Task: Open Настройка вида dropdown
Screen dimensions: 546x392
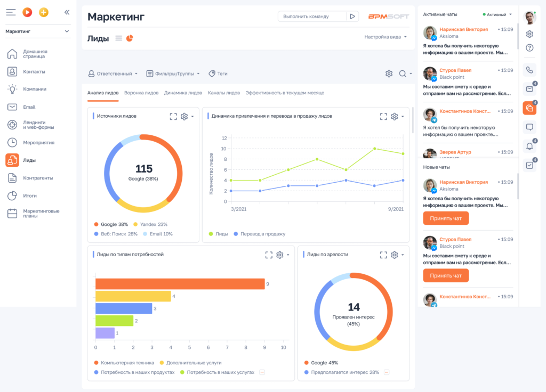Action: (x=386, y=37)
